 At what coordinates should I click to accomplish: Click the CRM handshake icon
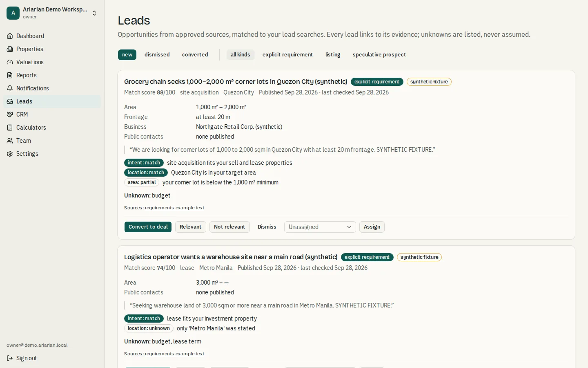click(10, 114)
